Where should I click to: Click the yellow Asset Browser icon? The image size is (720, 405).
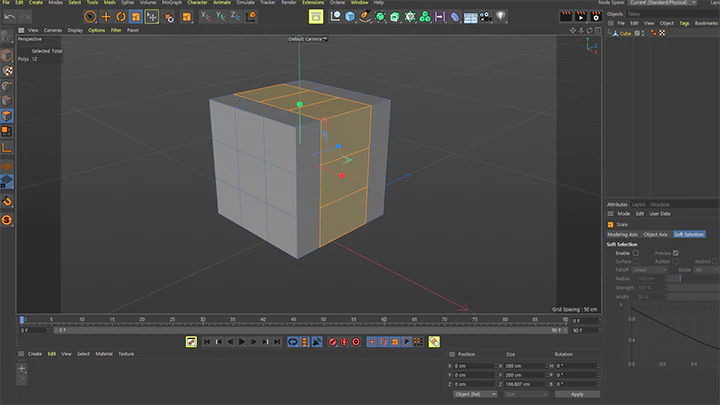[316, 17]
